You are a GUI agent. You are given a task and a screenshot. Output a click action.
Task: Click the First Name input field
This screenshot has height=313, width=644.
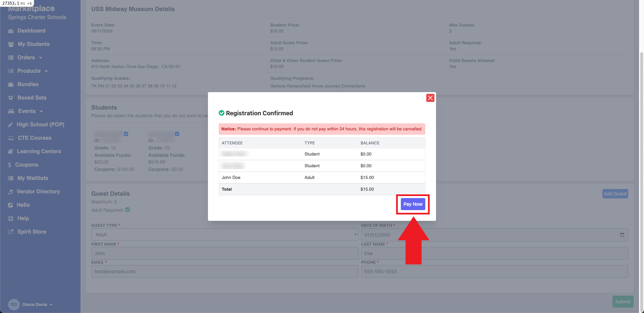pyautogui.click(x=225, y=253)
